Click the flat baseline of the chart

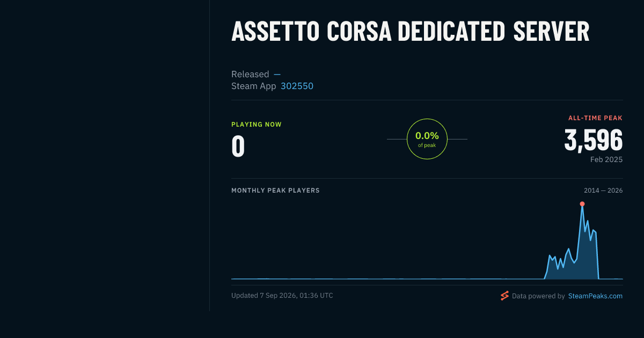tap(386, 279)
